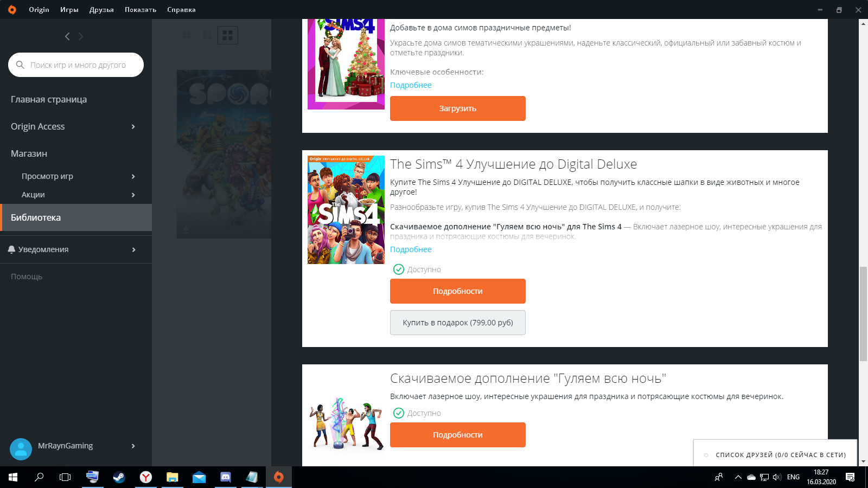The image size is (868, 488).
Task: Expand the Origin Access submenu
Action: pos(133,126)
